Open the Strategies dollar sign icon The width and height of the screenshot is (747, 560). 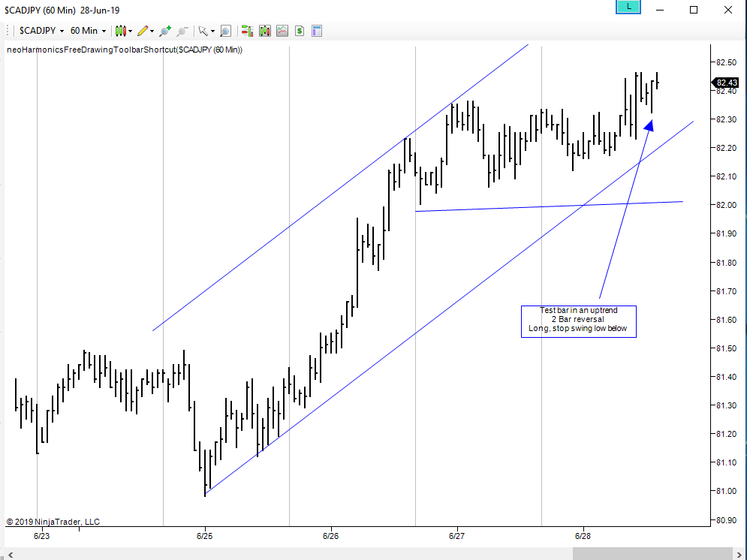coord(300,31)
